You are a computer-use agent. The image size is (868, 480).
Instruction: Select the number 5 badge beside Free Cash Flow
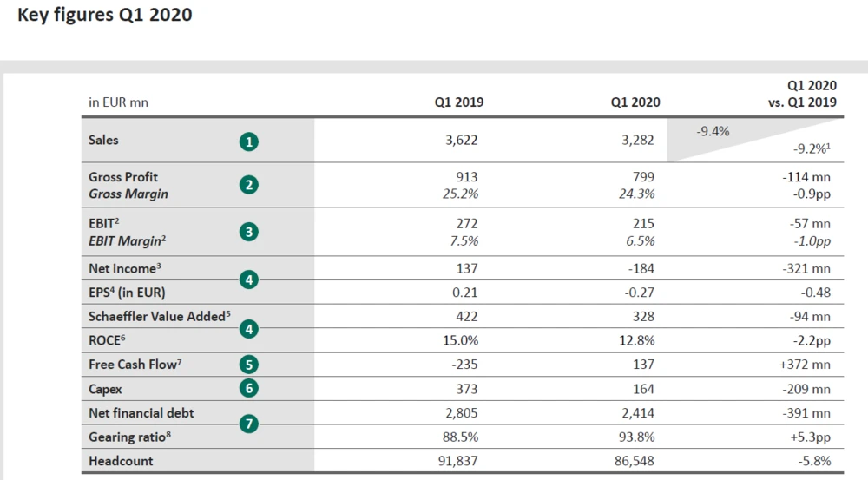pos(249,365)
